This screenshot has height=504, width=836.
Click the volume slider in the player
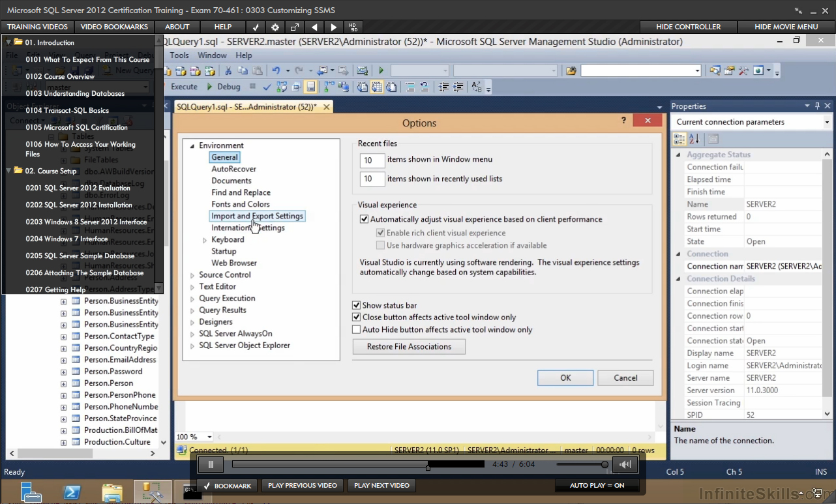[x=582, y=465]
